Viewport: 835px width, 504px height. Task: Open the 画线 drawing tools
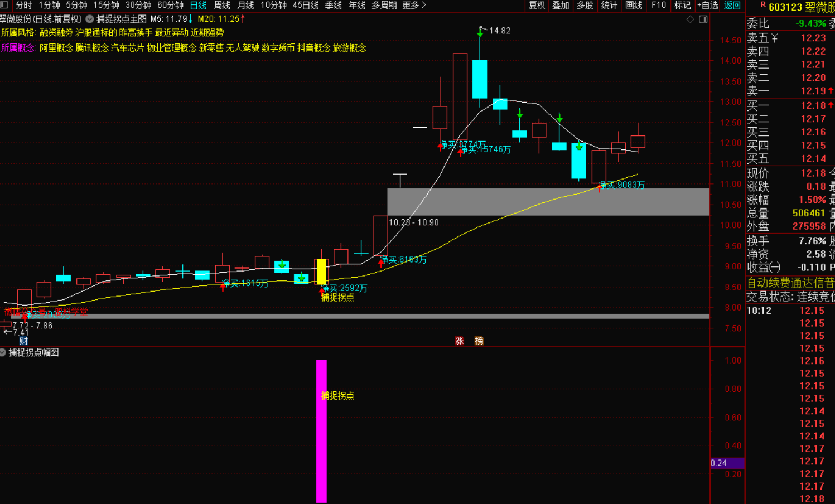point(634,5)
